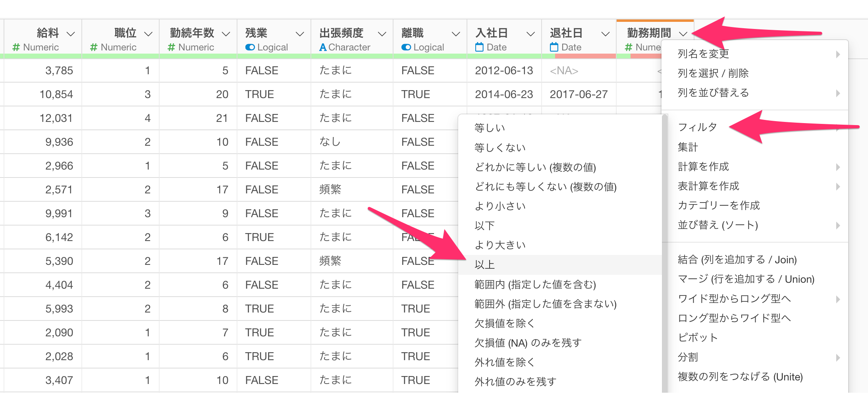This screenshot has width=868, height=409.
Task: Open the 出張頻度 column dropdown arrow
Action: coord(382,34)
